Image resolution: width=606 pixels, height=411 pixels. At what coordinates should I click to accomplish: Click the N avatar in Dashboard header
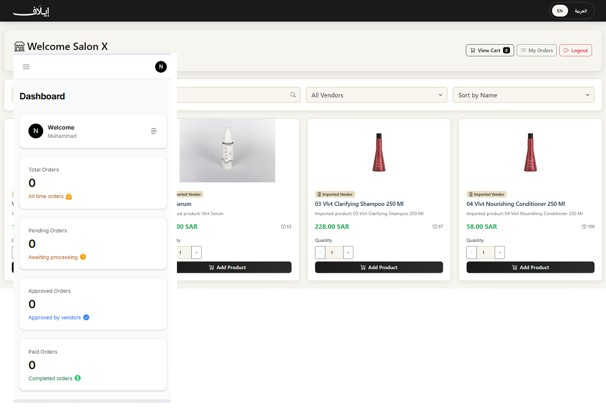click(x=161, y=67)
